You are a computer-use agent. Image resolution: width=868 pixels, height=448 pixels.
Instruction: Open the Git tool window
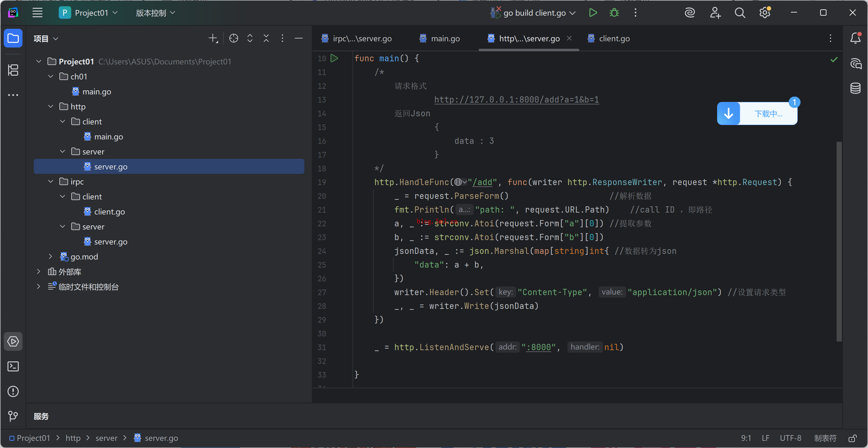pos(13,416)
